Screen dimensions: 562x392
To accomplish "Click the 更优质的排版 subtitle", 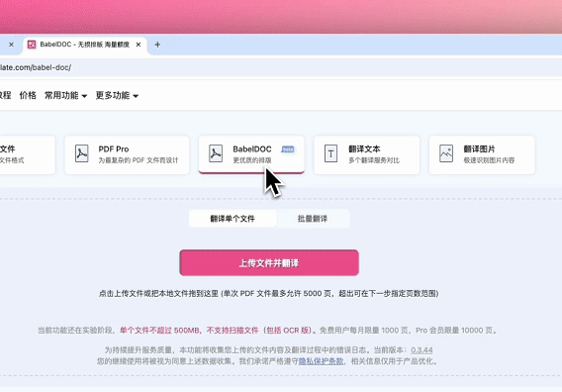I will (x=252, y=160).
